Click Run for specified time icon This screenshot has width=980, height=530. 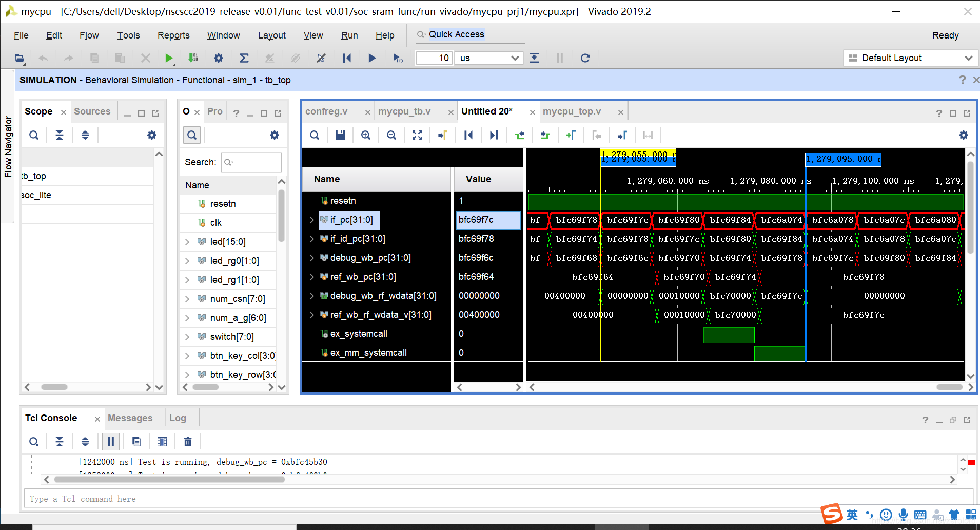click(x=398, y=58)
